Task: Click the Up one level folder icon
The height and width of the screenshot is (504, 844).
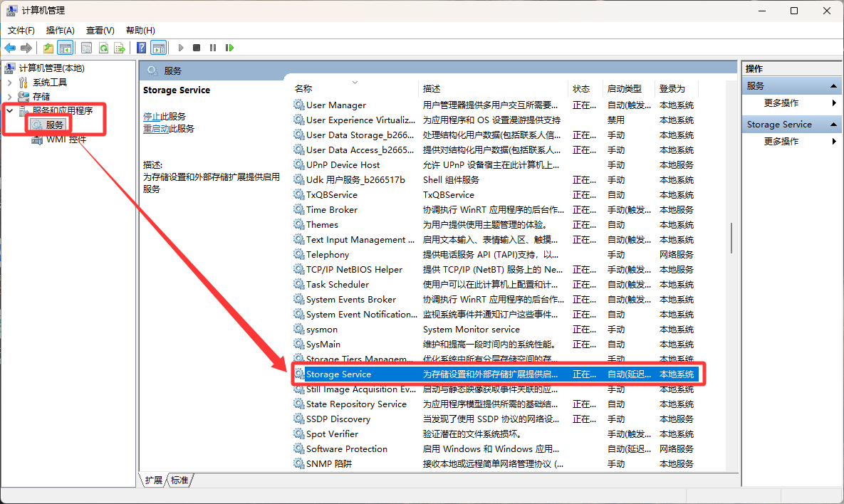Action: point(48,48)
